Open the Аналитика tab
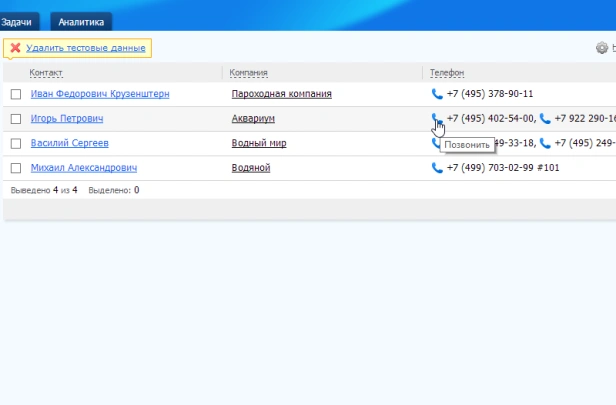The height and width of the screenshot is (405, 616). pos(81,22)
